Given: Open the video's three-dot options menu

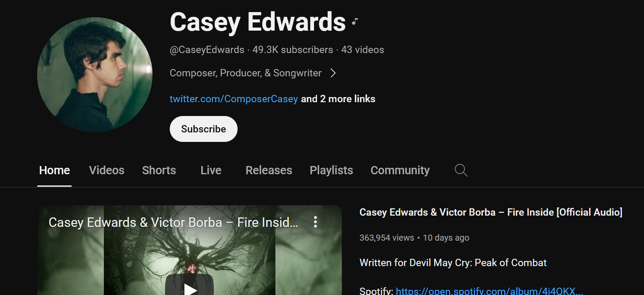Looking at the screenshot, I should point(315,222).
